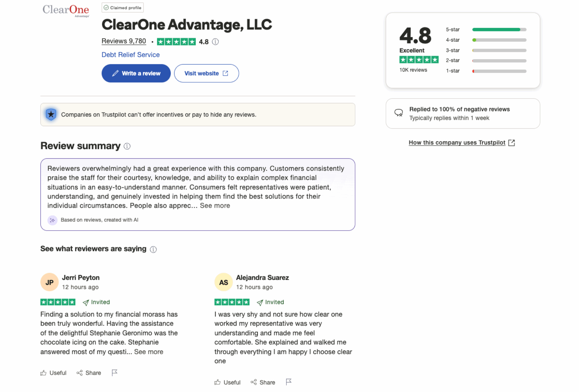This screenshot has width=579, height=392.
Task: Click the Trustpilot shield badge in the notice banner
Action: (51, 115)
